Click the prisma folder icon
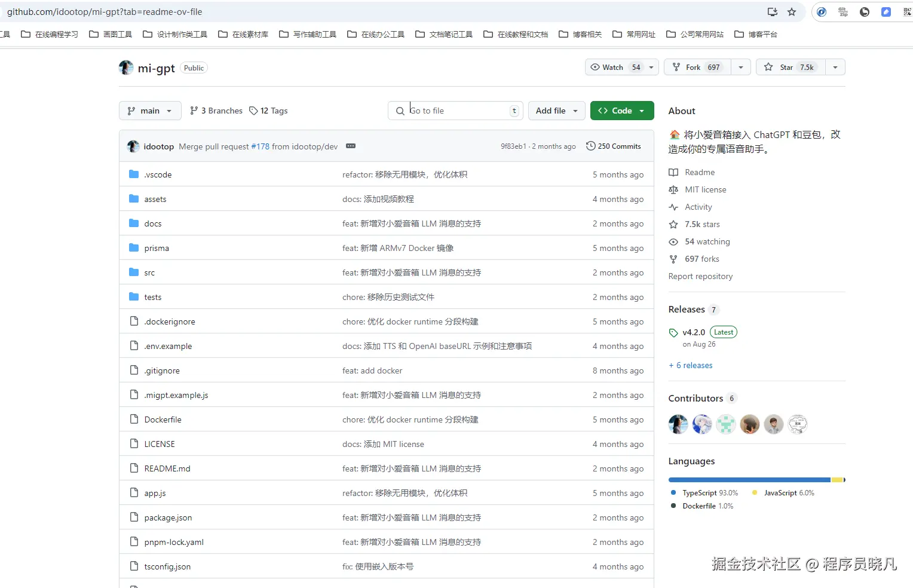Image resolution: width=913 pixels, height=588 pixels. [x=134, y=248]
